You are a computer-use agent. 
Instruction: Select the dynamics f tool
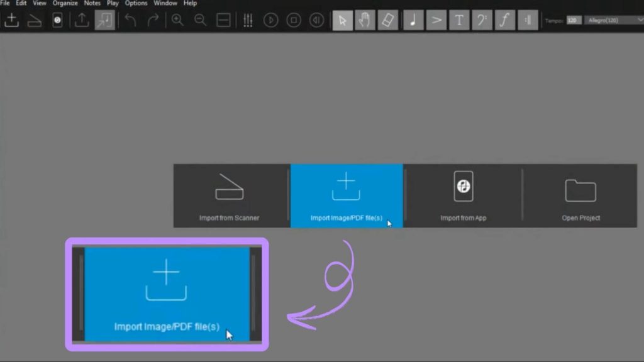pyautogui.click(x=505, y=20)
